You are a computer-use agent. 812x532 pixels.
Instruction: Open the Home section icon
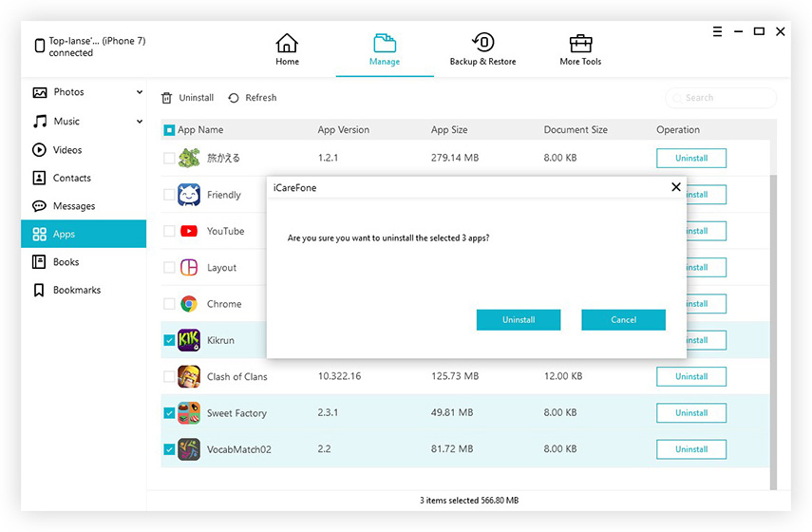tap(287, 44)
